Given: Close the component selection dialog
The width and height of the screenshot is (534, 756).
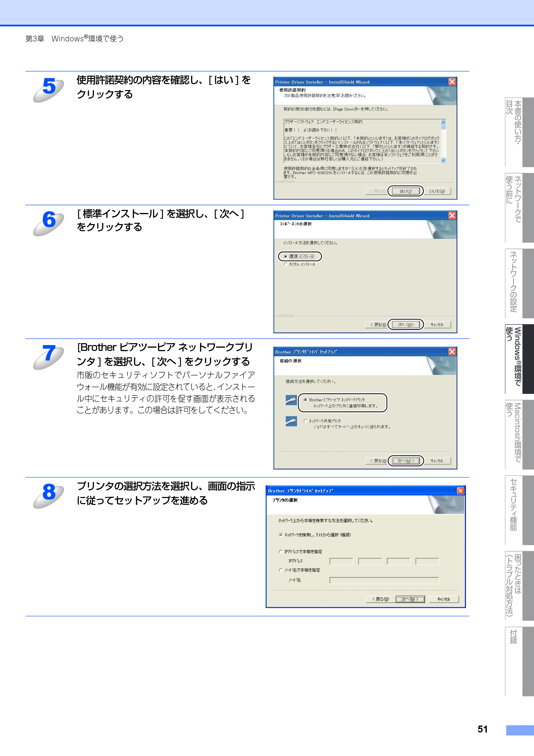Looking at the screenshot, I should (x=452, y=215).
